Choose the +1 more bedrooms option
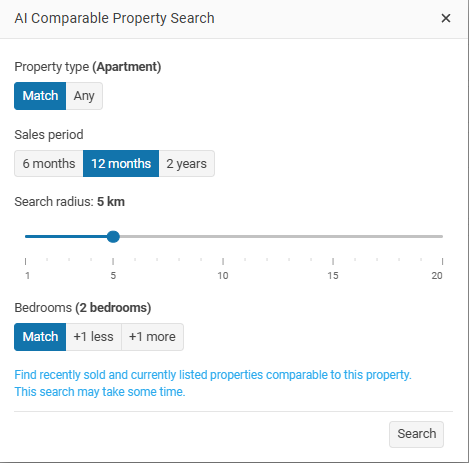This screenshot has width=469, height=463. 152,337
